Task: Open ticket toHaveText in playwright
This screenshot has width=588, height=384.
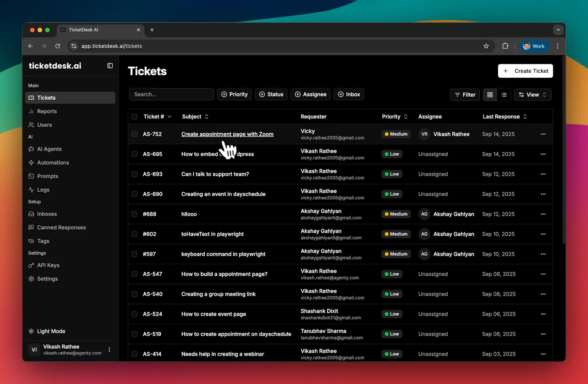Action: (212, 234)
